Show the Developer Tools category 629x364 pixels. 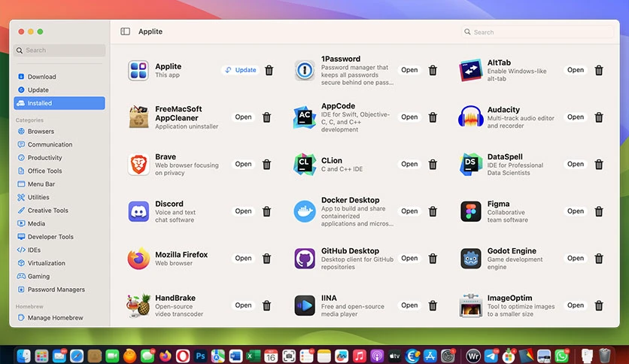coord(59,237)
